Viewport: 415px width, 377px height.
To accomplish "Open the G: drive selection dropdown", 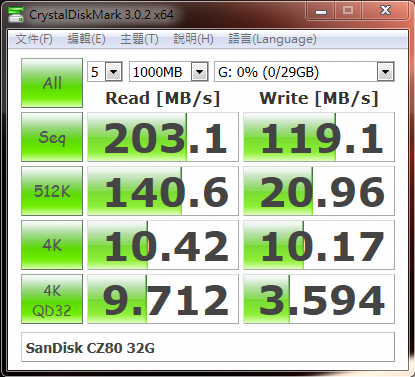I will 304,72.
